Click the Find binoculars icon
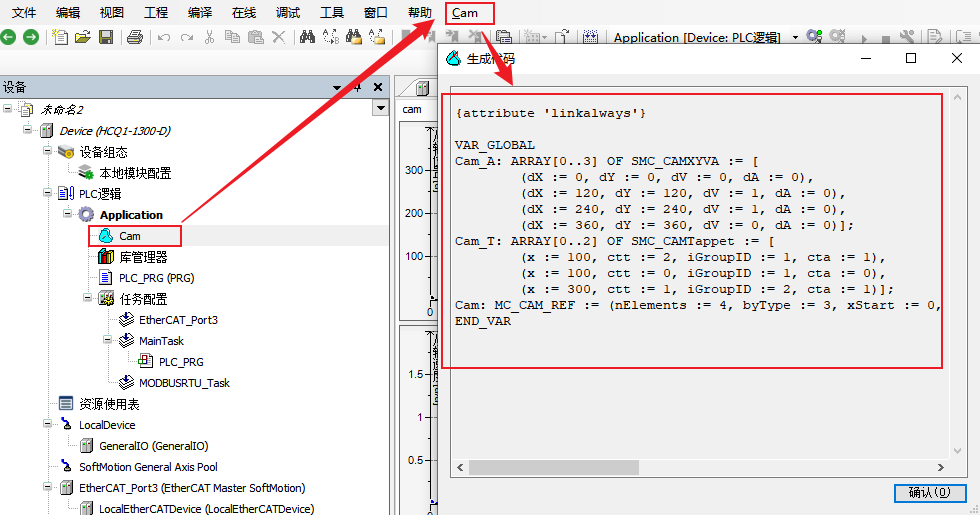 307,38
